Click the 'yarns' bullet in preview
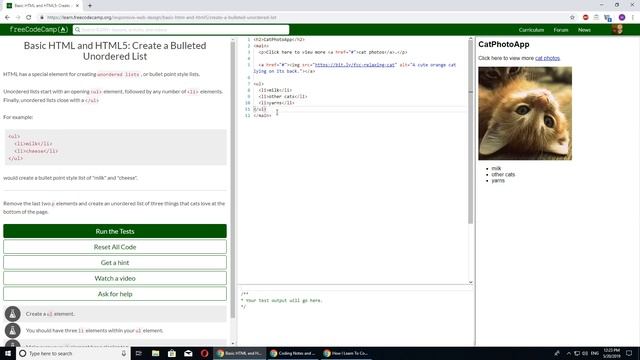640x360 pixels. click(x=498, y=180)
